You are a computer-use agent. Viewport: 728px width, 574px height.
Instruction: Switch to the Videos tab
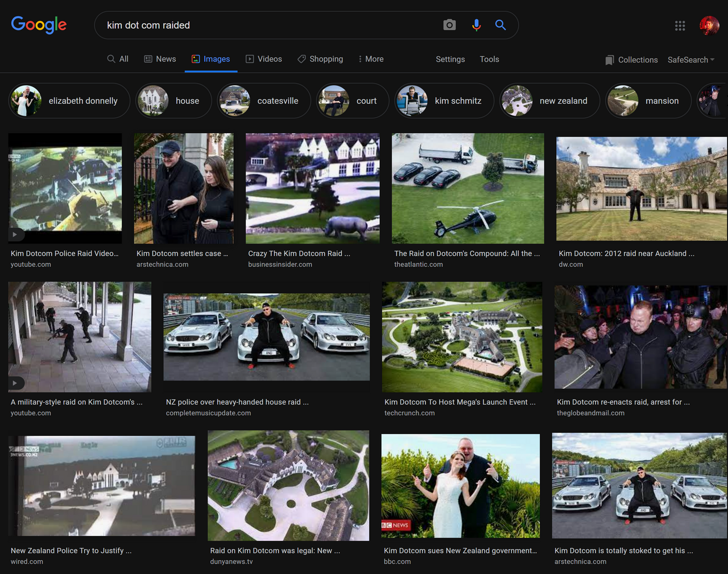264,59
